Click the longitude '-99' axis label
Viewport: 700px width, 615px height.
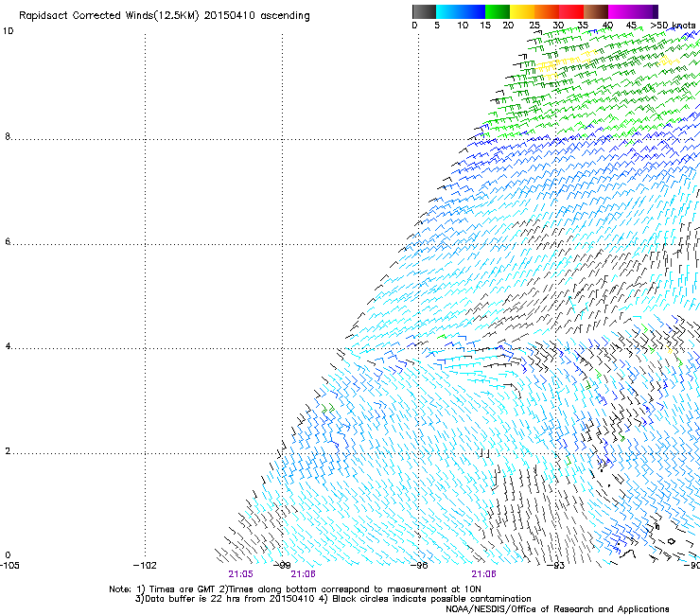pos(282,566)
